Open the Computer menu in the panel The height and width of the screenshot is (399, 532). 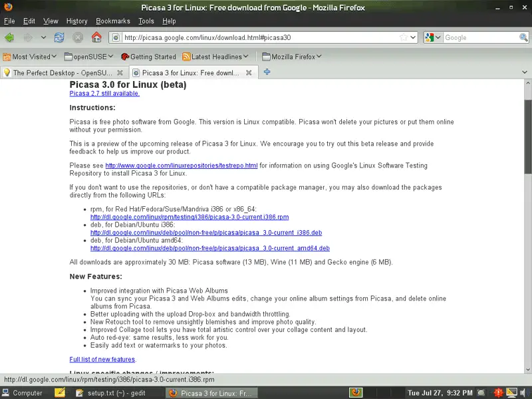coord(23,393)
